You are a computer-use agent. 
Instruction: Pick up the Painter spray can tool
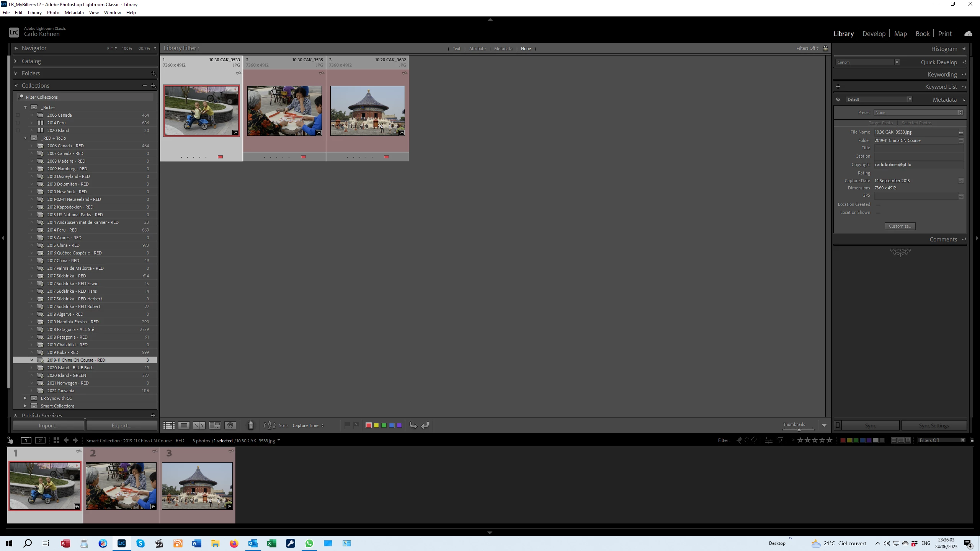tap(251, 425)
